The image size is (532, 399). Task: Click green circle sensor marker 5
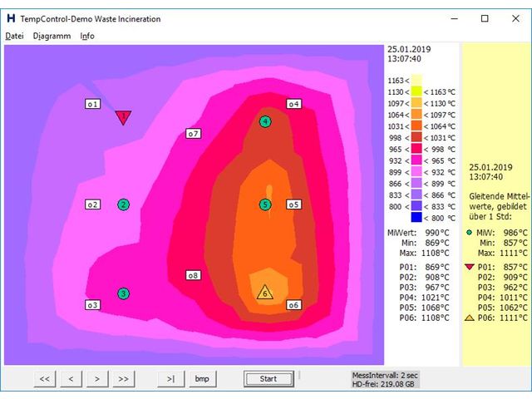(265, 204)
